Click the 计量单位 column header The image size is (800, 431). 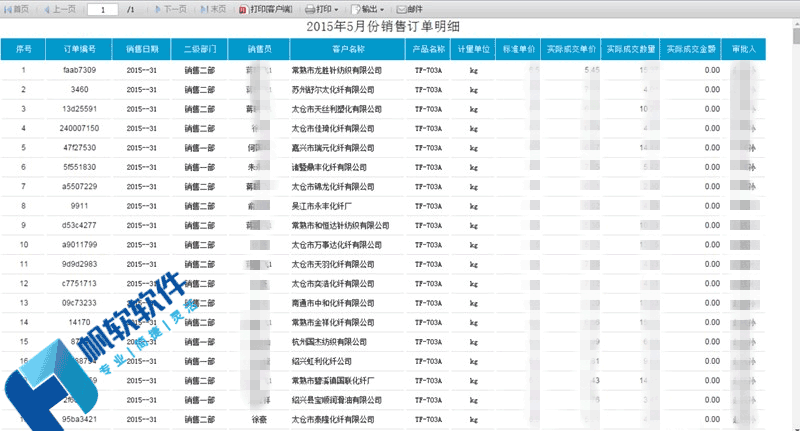coord(473,49)
